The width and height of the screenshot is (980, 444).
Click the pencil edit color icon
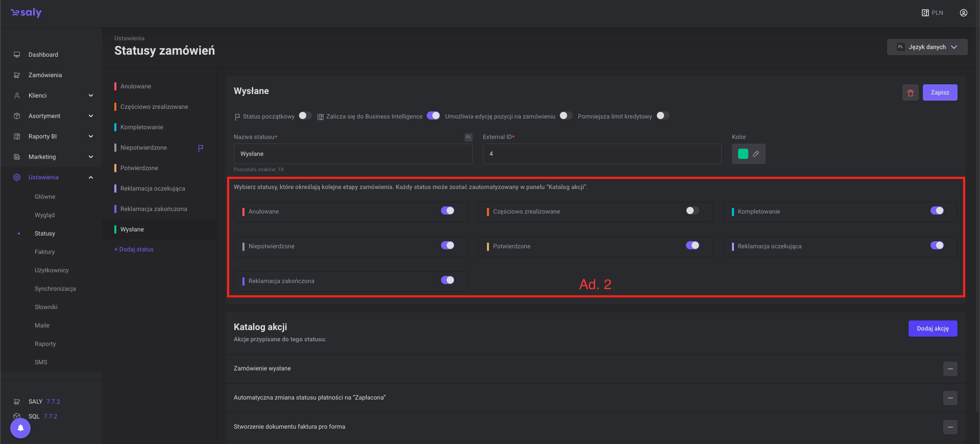756,154
